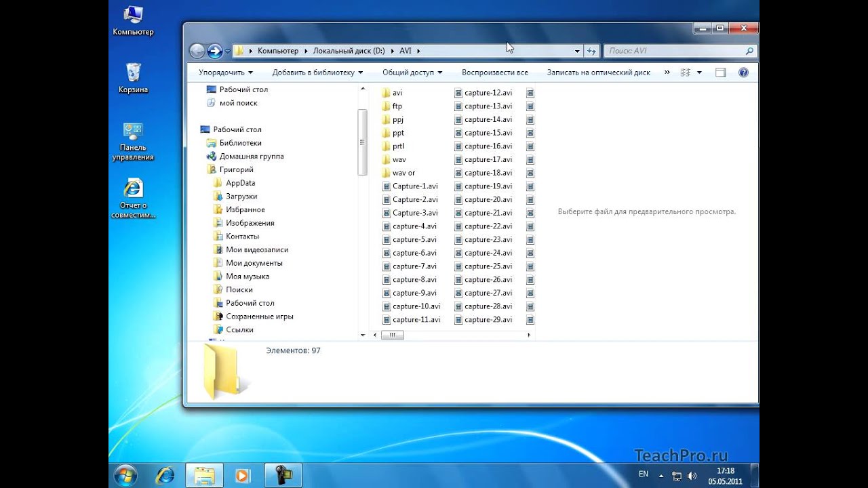
Task: Click the Windows Start button
Action: (x=126, y=475)
